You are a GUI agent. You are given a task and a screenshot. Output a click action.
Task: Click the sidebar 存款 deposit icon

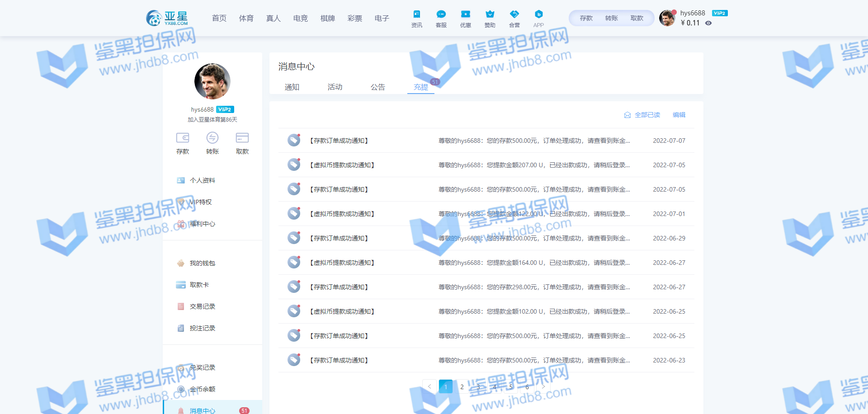coord(183,138)
